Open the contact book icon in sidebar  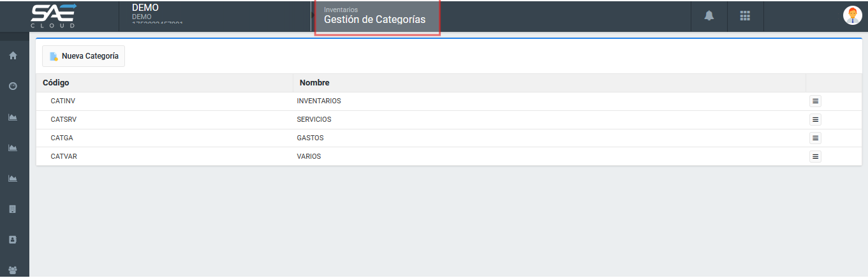pos(12,240)
